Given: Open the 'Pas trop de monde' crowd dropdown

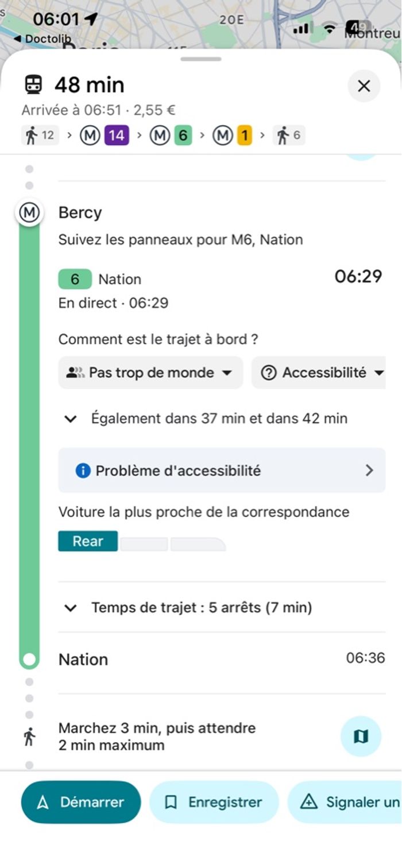Looking at the screenshot, I should tap(150, 373).
